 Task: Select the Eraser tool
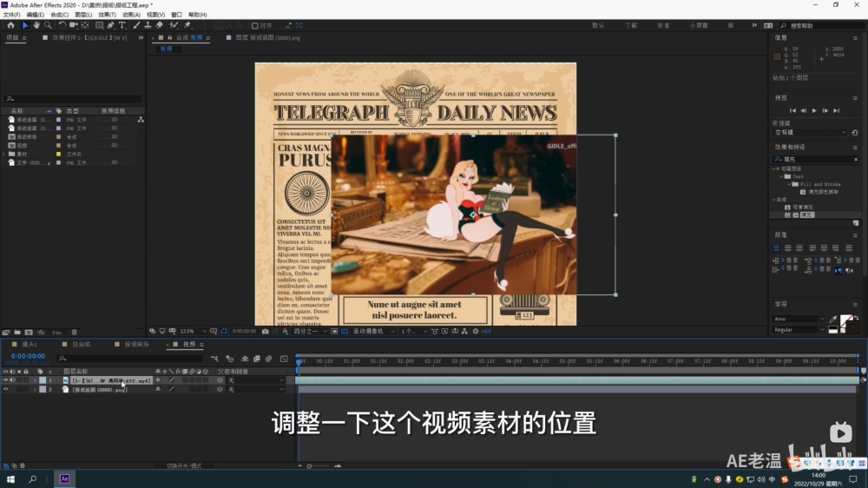coord(160,25)
